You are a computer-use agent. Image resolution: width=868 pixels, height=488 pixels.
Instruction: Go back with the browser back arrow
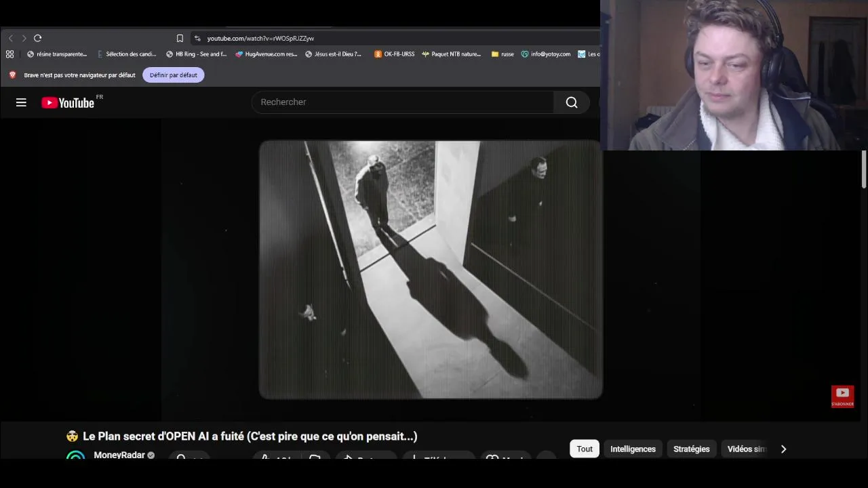pyautogui.click(x=11, y=39)
